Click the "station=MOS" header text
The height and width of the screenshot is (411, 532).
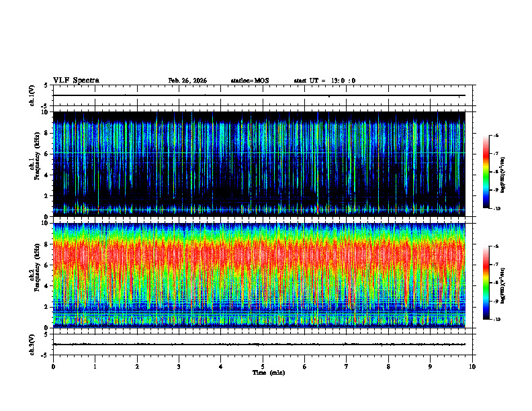[250, 81]
